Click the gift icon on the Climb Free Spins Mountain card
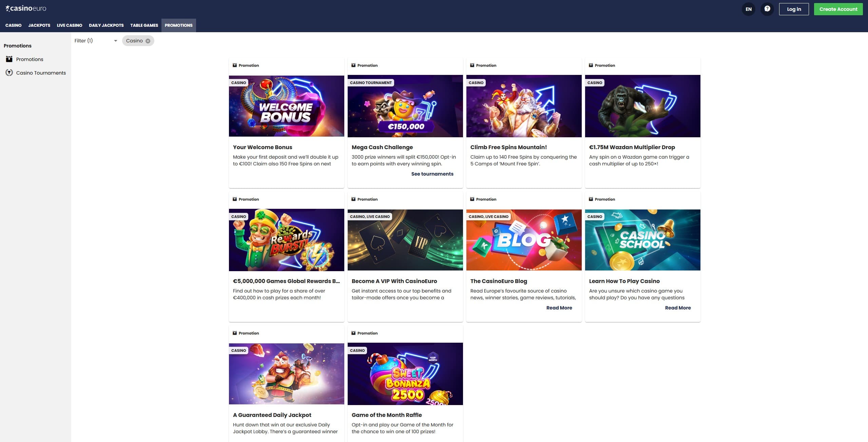The image size is (868, 442). [472, 65]
